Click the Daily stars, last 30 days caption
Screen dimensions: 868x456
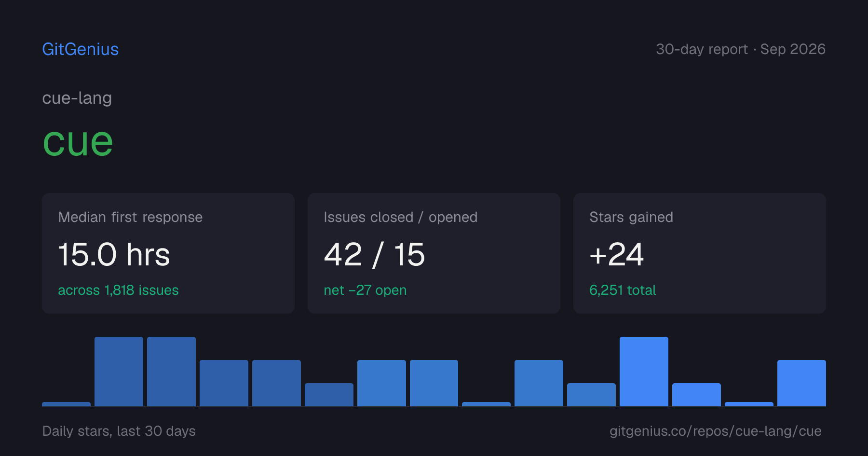pos(119,431)
